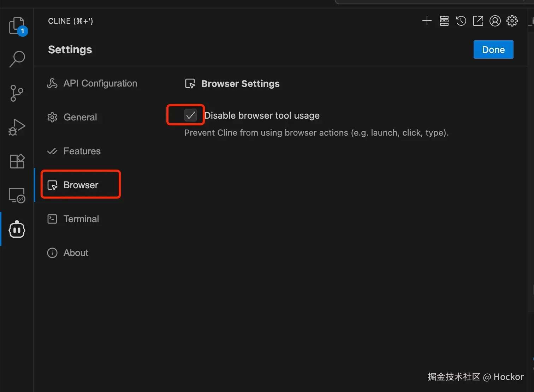Open Cline task history icon
This screenshot has height=392, width=534.
(461, 21)
